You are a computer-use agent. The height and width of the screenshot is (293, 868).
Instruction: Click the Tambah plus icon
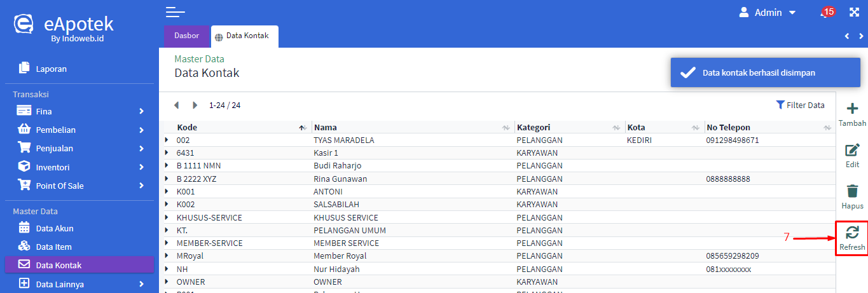click(x=852, y=109)
